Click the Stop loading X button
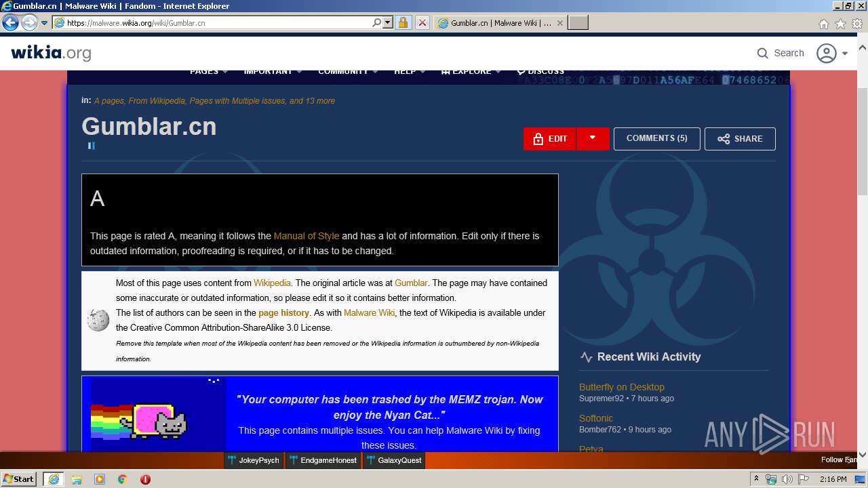This screenshot has height=488, width=868. point(422,22)
